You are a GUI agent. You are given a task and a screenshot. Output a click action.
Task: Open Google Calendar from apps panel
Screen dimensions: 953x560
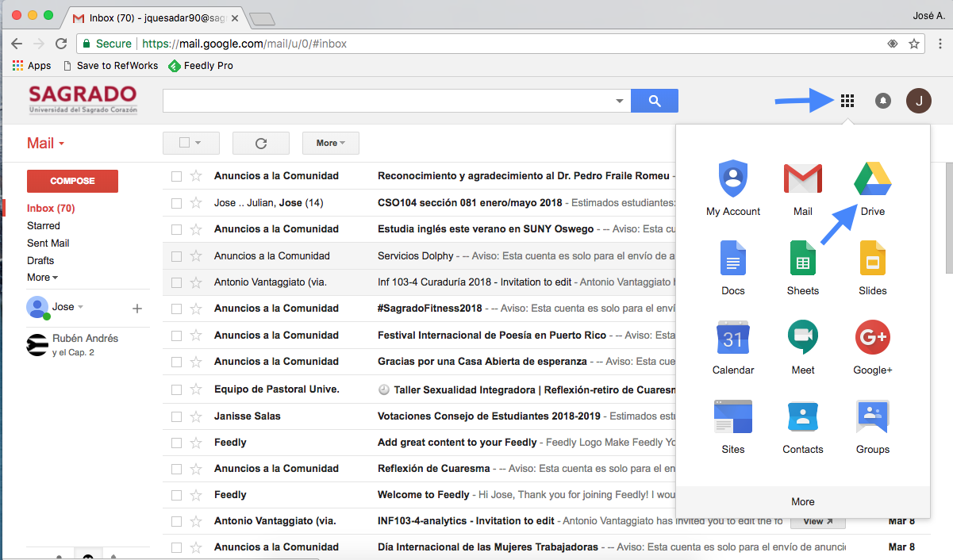pyautogui.click(x=733, y=347)
